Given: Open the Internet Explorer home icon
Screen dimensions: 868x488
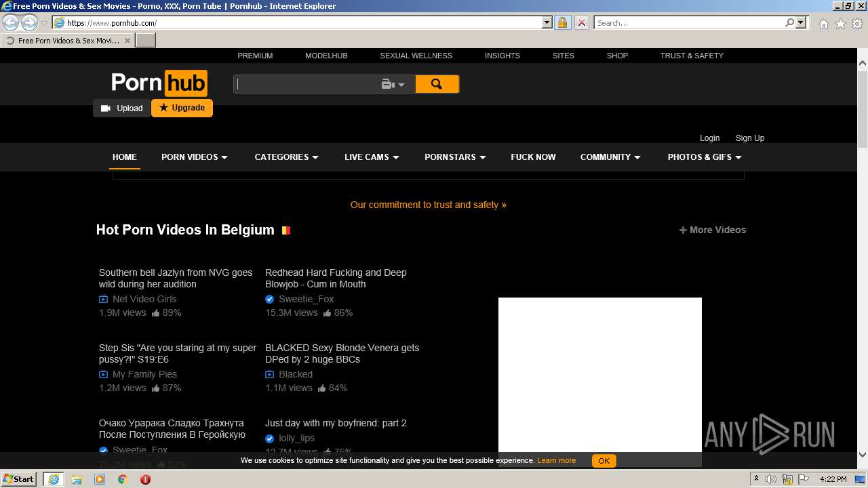Looking at the screenshot, I should [823, 24].
